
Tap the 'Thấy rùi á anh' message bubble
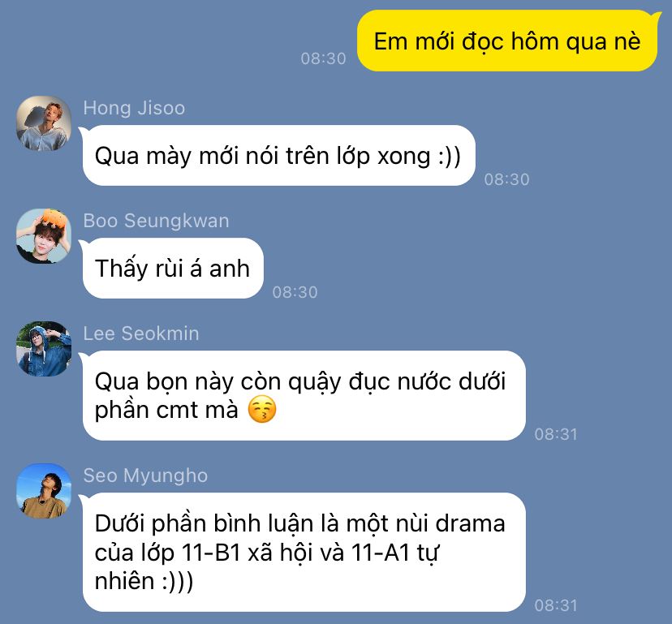coord(173,269)
